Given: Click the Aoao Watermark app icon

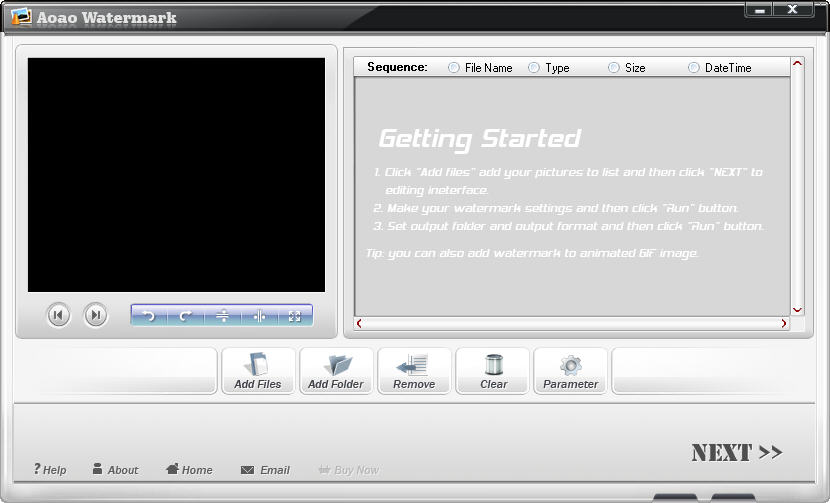Looking at the screenshot, I should 21,16.
